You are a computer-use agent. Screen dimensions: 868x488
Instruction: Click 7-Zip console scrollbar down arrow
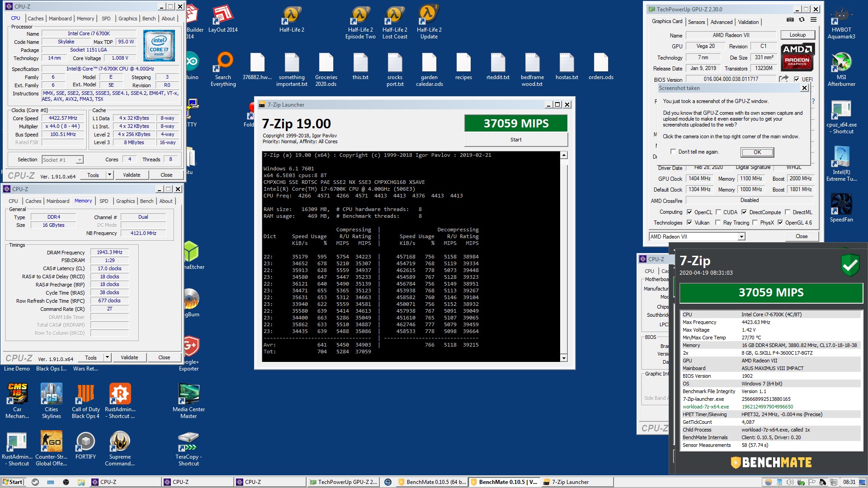(x=564, y=358)
